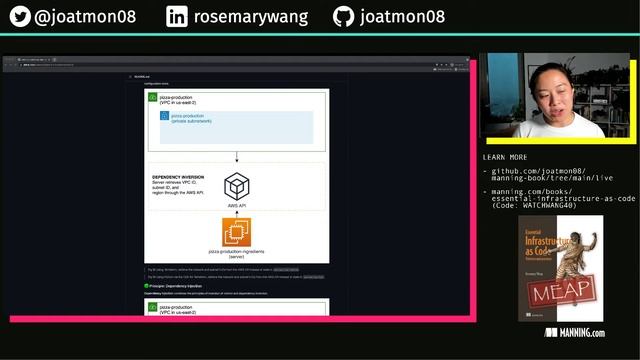Click the orange EC2 server icon
This screenshot has width=640, height=360.
[237, 232]
